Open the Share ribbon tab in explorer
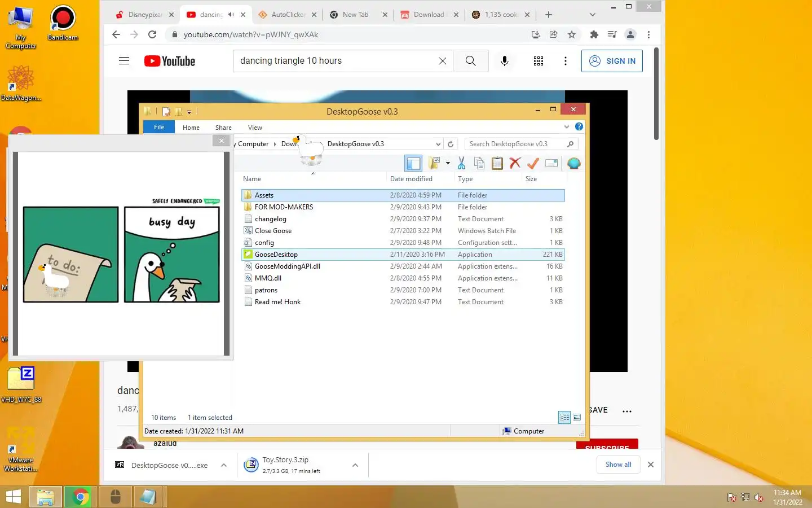Image resolution: width=812 pixels, height=508 pixels. (x=223, y=128)
